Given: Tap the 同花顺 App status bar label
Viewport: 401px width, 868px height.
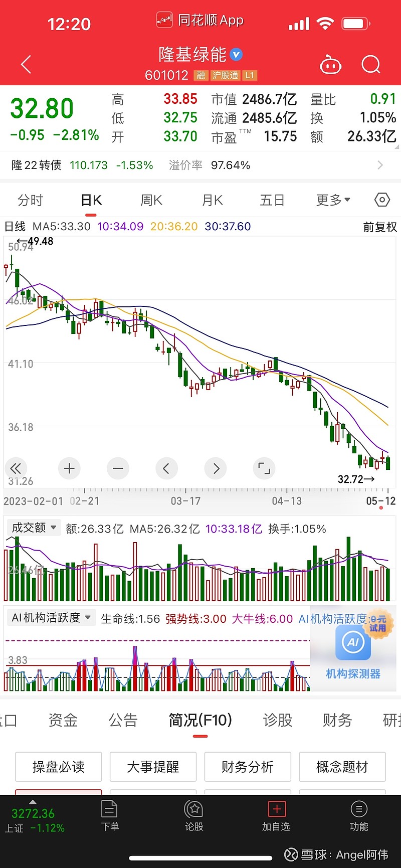Looking at the screenshot, I should (200, 21).
